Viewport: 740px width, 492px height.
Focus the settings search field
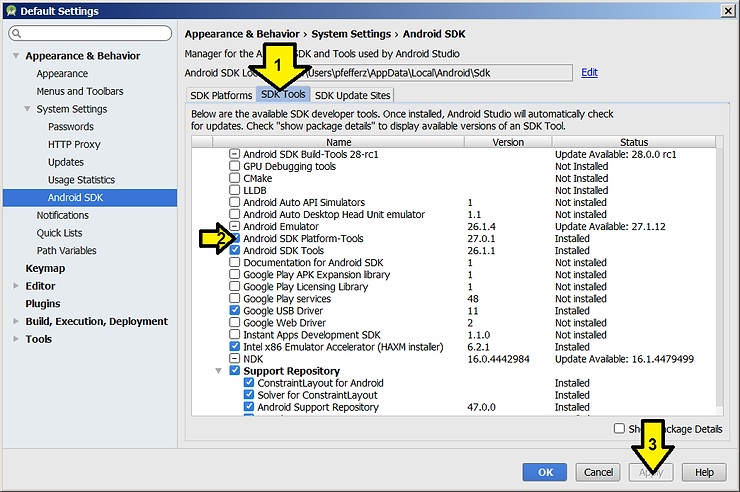point(90,33)
